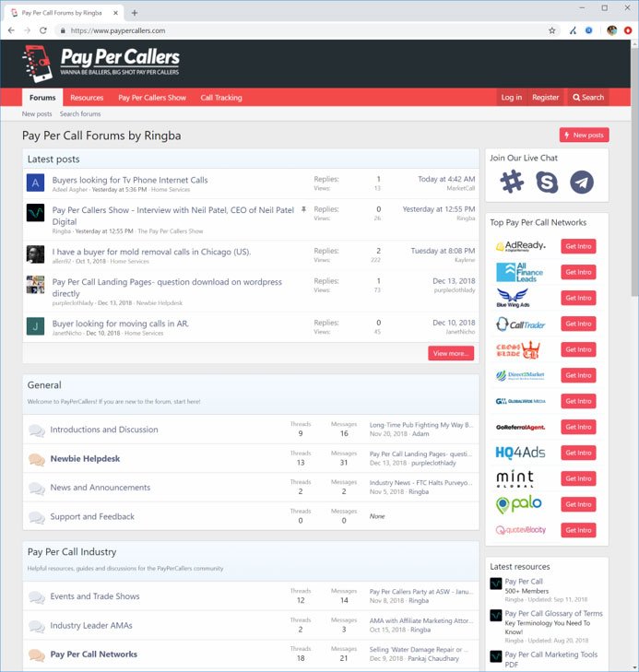Bookmark the page with the star icon
639x672 pixels.
click(x=552, y=30)
